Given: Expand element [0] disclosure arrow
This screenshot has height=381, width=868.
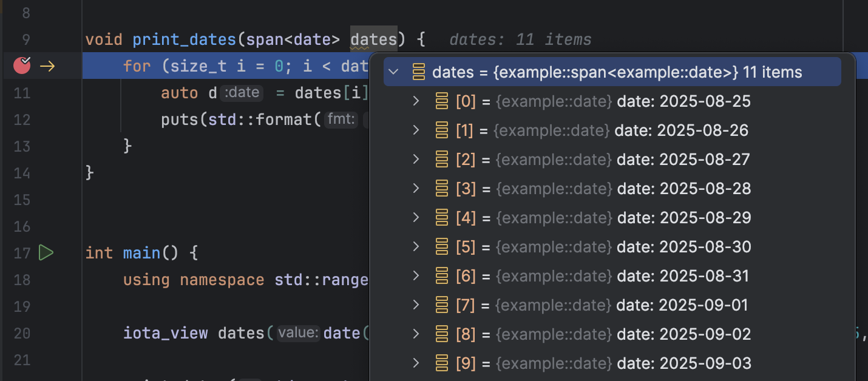Looking at the screenshot, I should pos(415,101).
